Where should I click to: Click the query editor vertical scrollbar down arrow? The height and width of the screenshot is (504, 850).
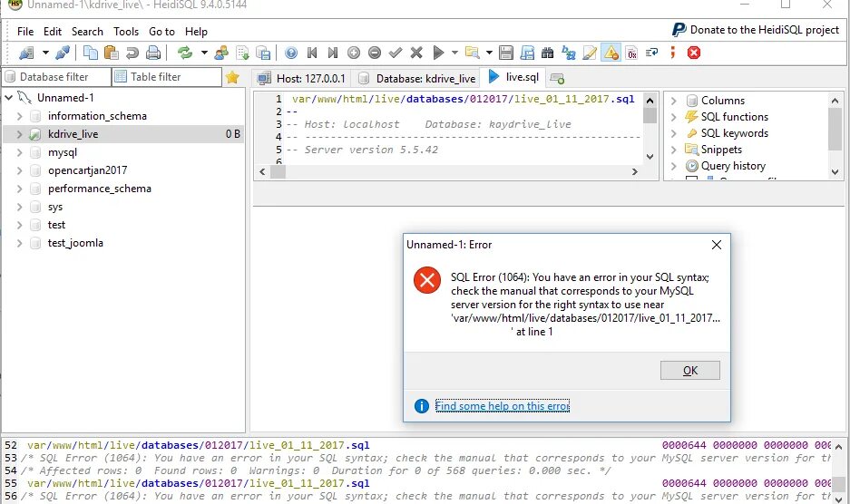tap(650, 157)
